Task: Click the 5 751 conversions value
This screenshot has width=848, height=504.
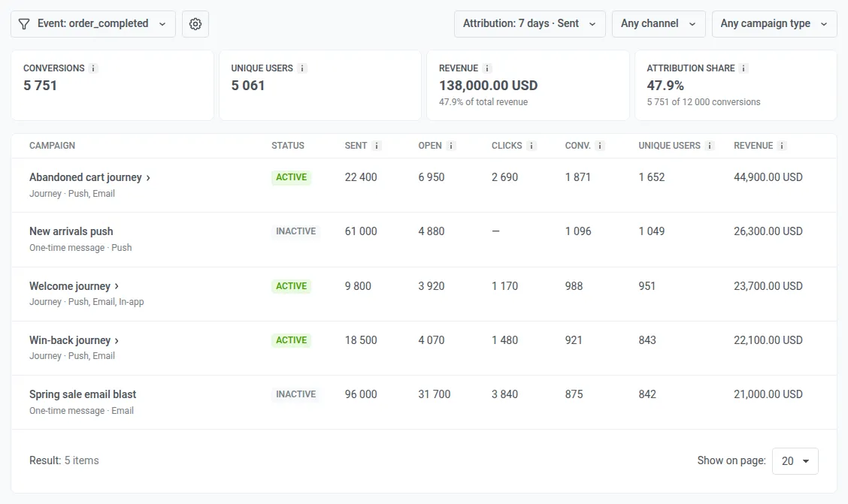Action: click(40, 86)
